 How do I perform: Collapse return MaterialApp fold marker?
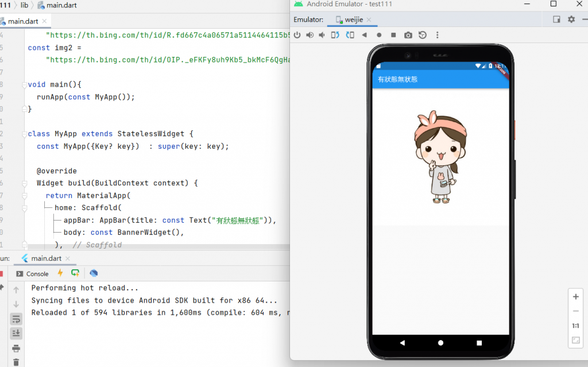[x=24, y=195]
